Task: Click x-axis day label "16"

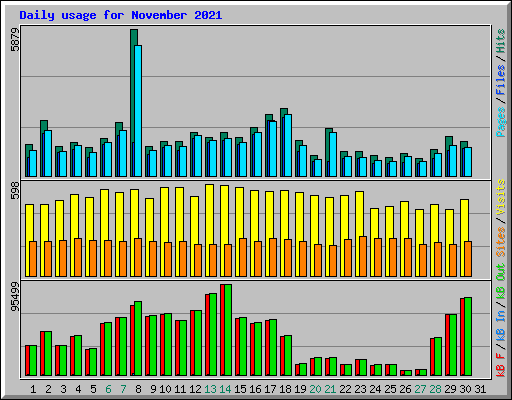Action: point(255,389)
